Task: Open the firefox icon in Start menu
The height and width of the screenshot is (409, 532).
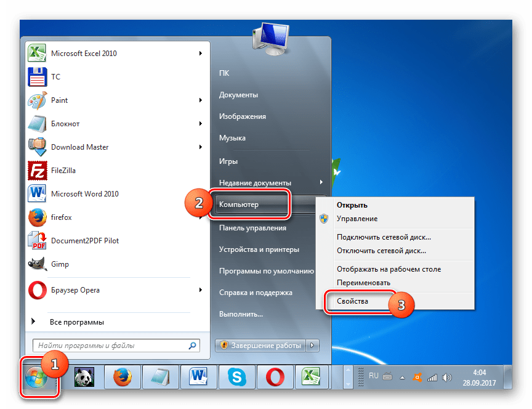Action: [x=37, y=217]
